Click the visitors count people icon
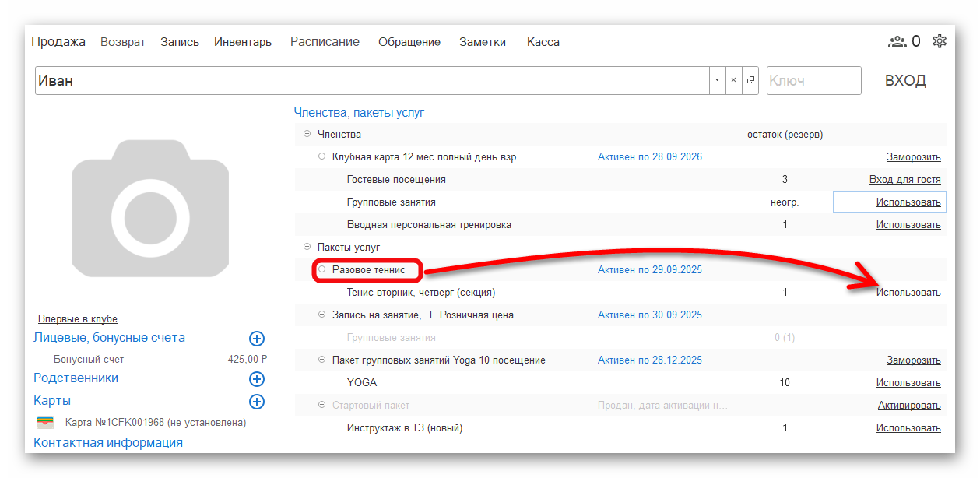The width and height of the screenshot is (980, 478). (x=897, y=41)
